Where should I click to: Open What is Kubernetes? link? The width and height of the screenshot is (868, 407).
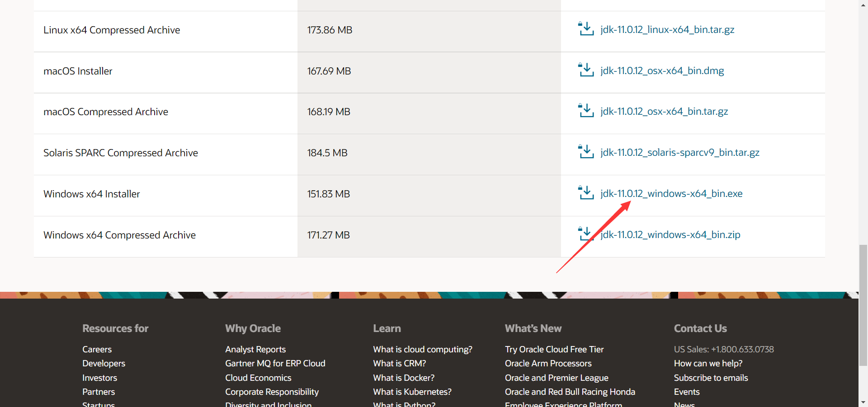point(412,392)
